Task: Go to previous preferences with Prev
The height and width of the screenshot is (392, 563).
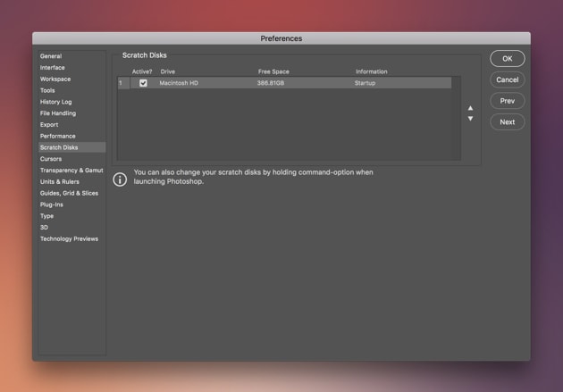Action: (x=507, y=101)
